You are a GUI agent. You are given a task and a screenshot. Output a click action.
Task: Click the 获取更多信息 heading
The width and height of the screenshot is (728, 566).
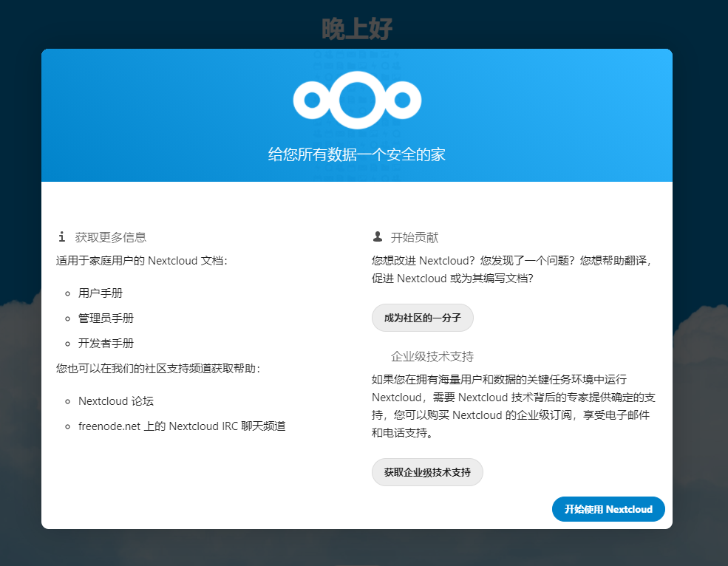(x=111, y=237)
